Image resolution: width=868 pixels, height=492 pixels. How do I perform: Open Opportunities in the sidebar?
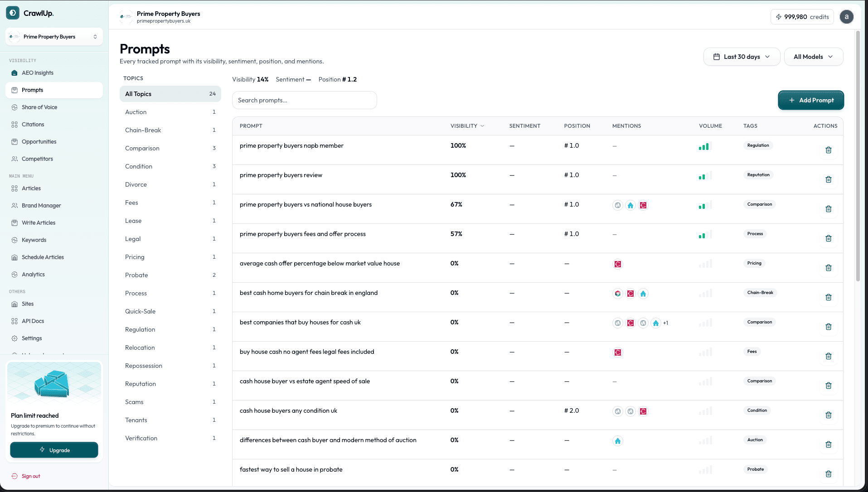[x=54, y=142]
